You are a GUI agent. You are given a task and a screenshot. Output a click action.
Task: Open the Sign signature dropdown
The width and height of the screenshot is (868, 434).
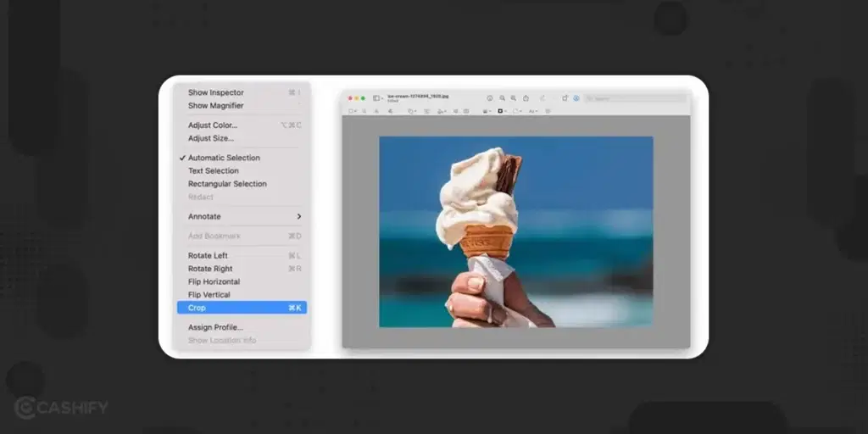point(442,111)
